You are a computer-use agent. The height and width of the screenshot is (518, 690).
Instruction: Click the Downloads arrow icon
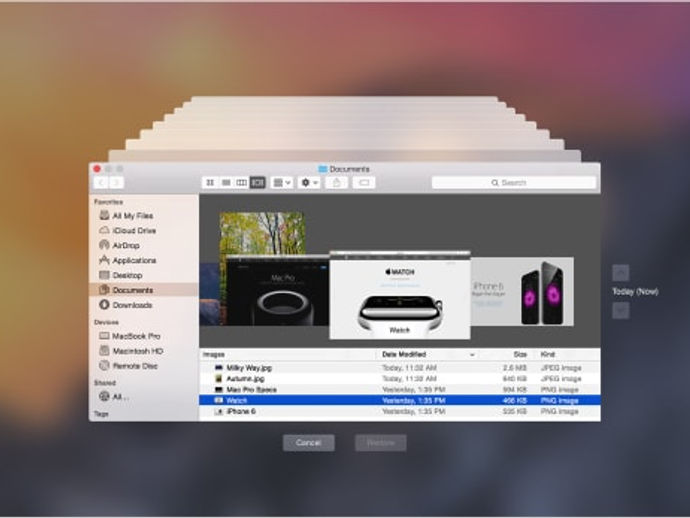(x=104, y=305)
